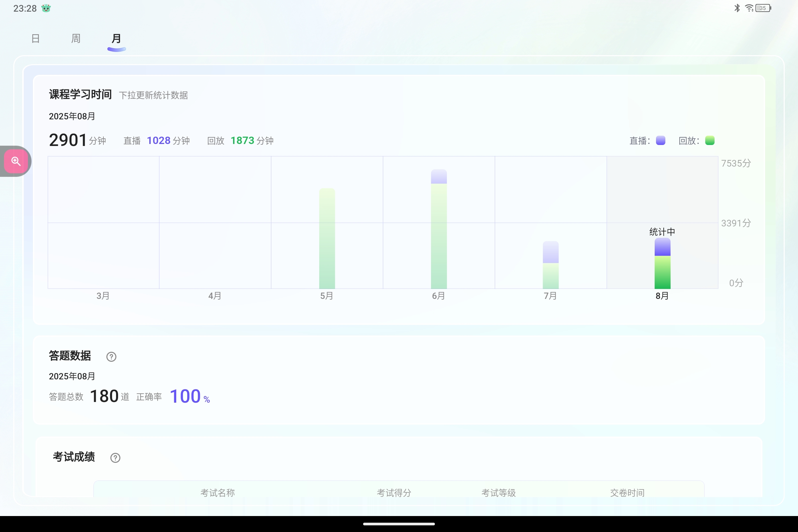Select the 8月 bar in chart
This screenshot has width=798, height=532.
click(x=662, y=263)
